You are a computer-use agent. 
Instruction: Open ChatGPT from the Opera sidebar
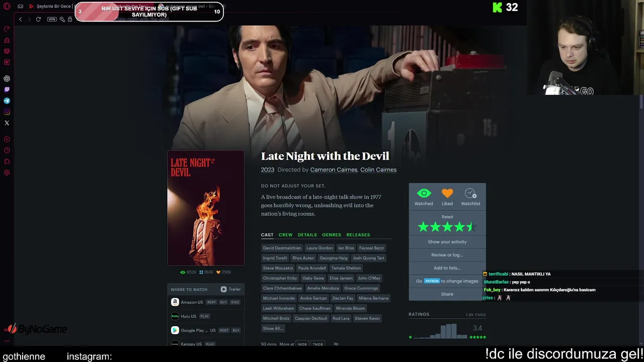pyautogui.click(x=7, y=79)
